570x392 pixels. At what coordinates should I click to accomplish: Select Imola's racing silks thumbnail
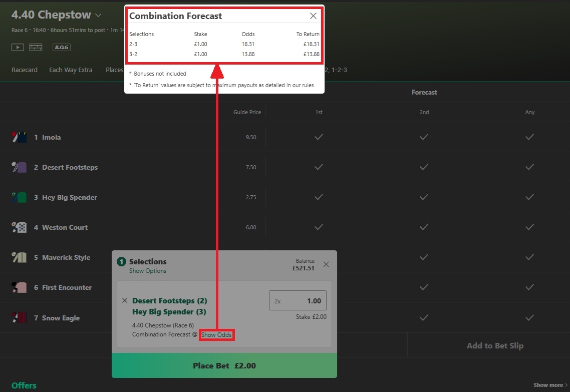tap(19, 137)
